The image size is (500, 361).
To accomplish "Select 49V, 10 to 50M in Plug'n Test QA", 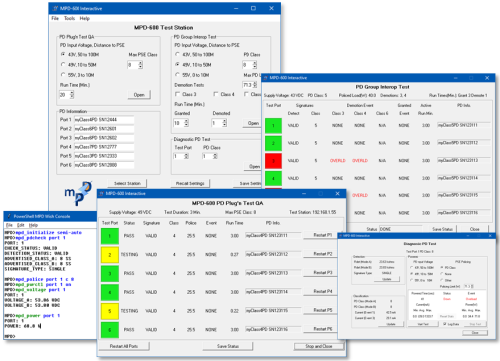I will (x=63, y=65).
